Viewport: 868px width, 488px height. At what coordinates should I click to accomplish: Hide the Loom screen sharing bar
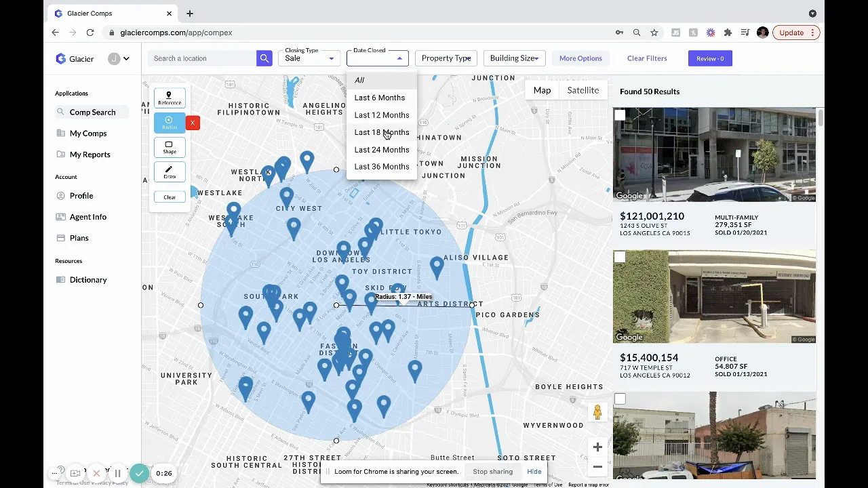(x=534, y=472)
